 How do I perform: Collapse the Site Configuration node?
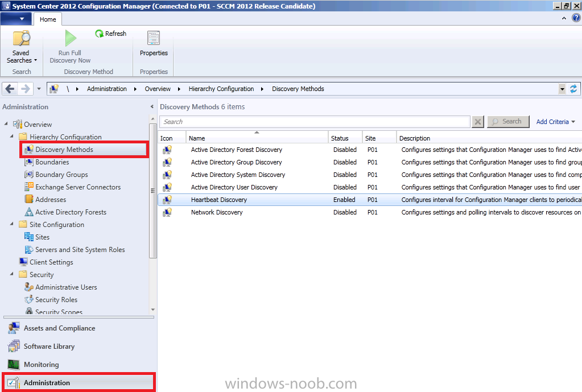pos(11,224)
